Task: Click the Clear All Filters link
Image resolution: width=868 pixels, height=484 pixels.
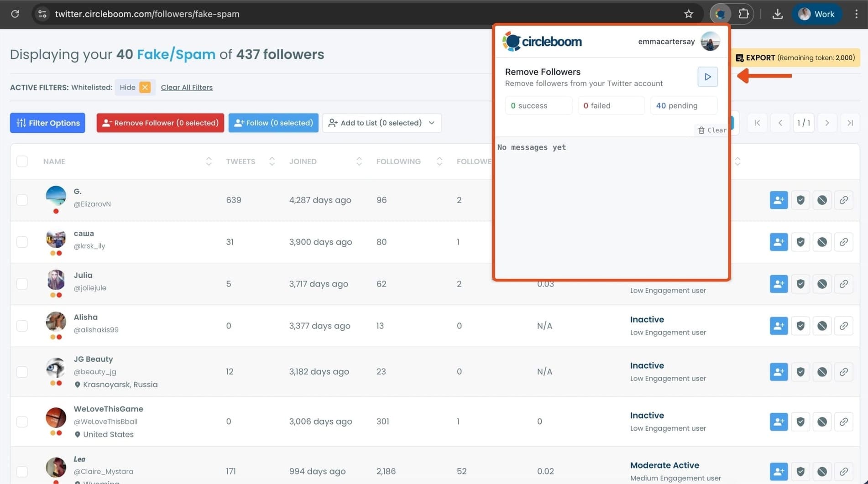Action: pyautogui.click(x=187, y=87)
